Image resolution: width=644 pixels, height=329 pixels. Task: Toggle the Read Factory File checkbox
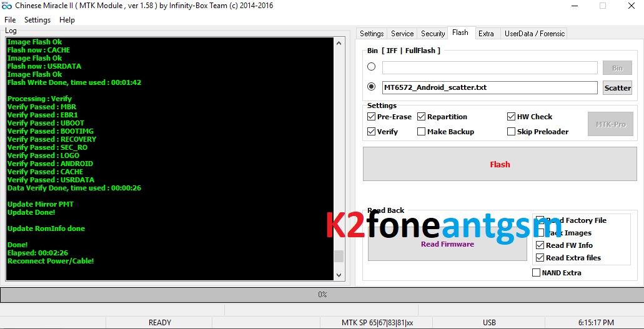pos(540,220)
